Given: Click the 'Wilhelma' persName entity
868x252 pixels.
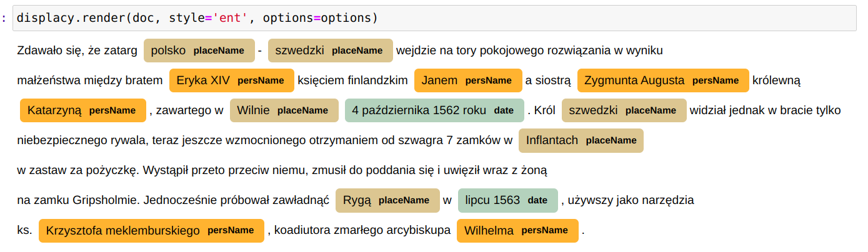Looking at the screenshot, I should pos(517,230).
